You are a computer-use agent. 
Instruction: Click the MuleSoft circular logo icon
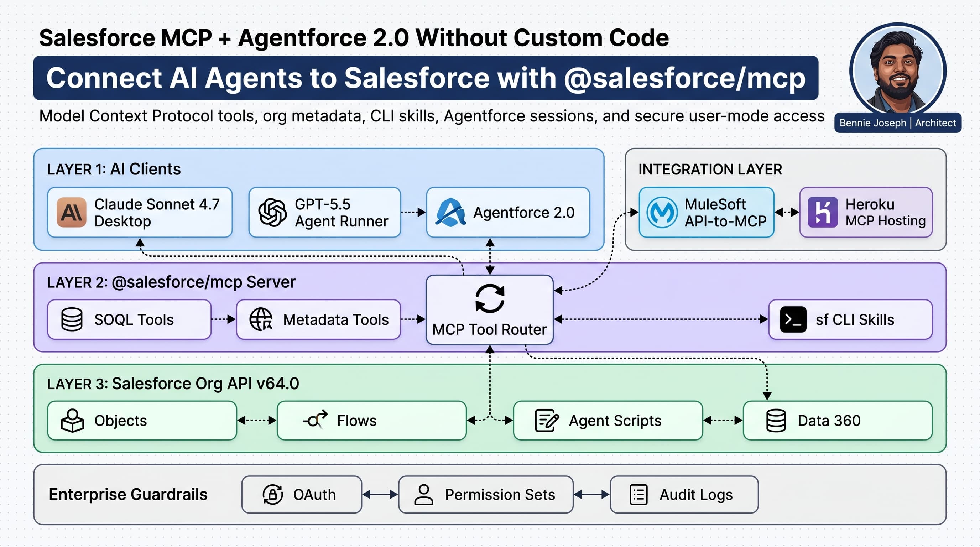click(x=662, y=212)
